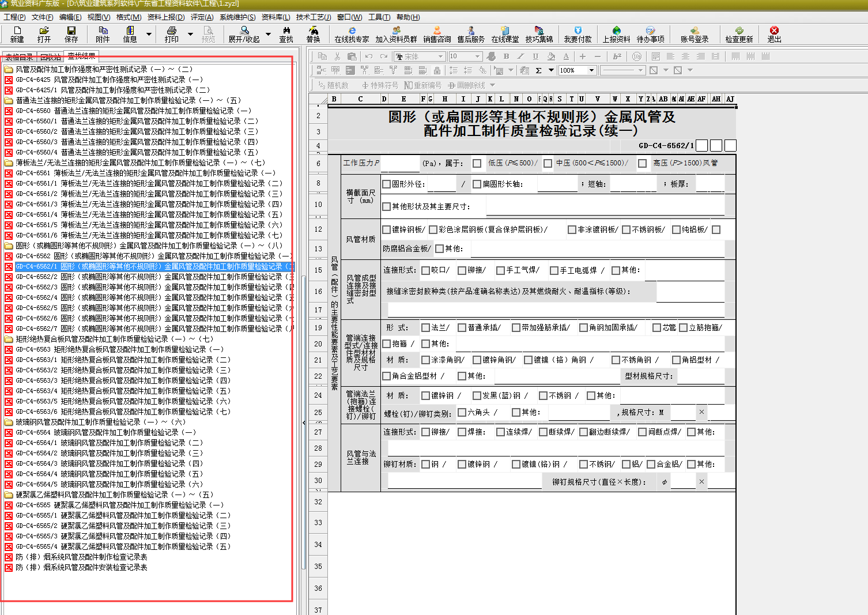Open dropdown arrow next to 展开/收起

pos(268,34)
